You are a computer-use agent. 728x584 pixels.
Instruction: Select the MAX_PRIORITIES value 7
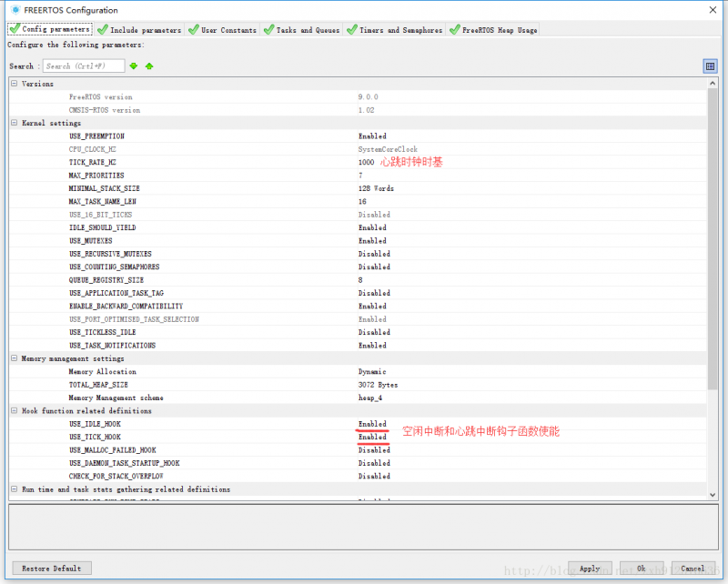tap(360, 176)
